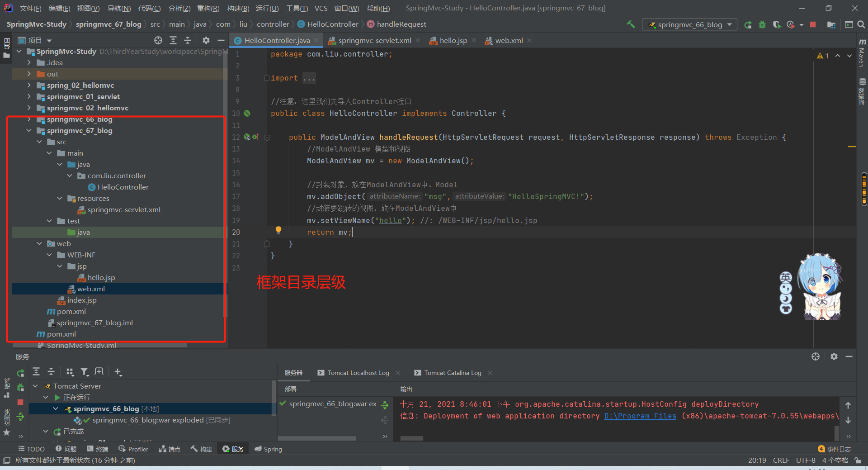Click the Deploy all icon in services sidebar
This screenshot has width=868, height=470.
(20, 417)
